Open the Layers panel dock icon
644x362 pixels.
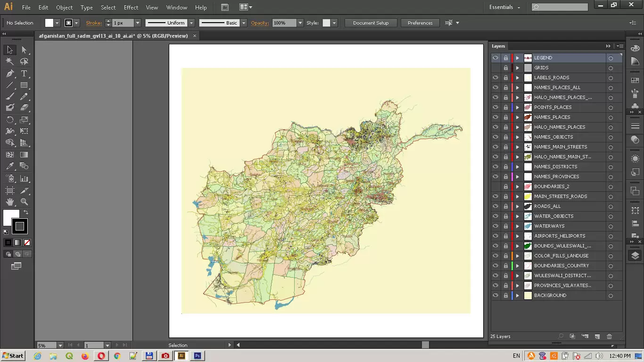click(635, 255)
